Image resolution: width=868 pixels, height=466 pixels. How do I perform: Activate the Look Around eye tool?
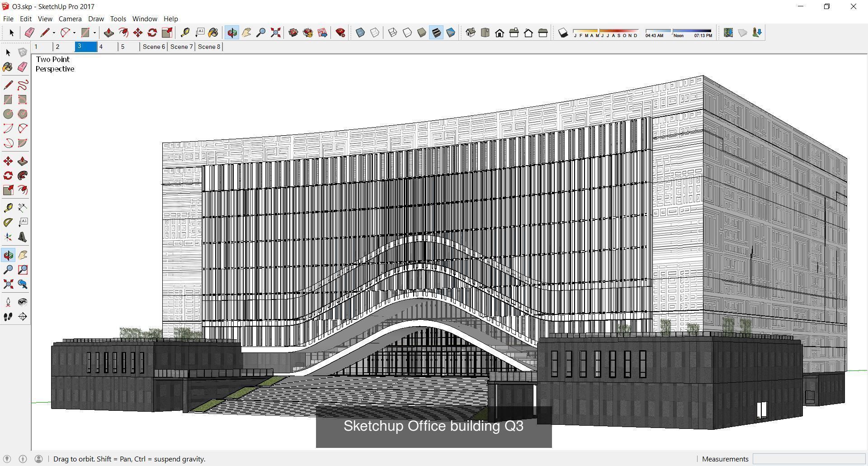[x=23, y=302]
